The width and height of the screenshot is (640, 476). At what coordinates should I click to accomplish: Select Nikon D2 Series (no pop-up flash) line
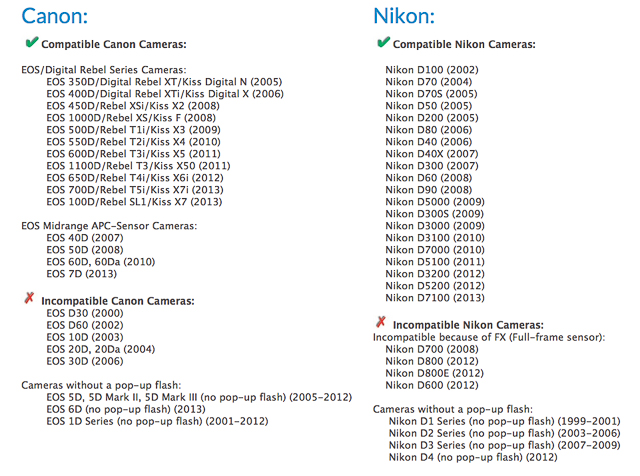point(504,433)
